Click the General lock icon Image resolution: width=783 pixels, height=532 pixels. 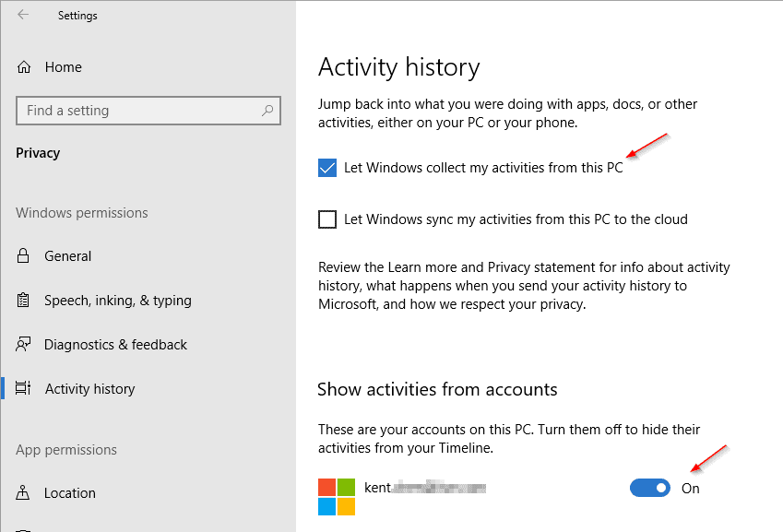tap(25, 256)
